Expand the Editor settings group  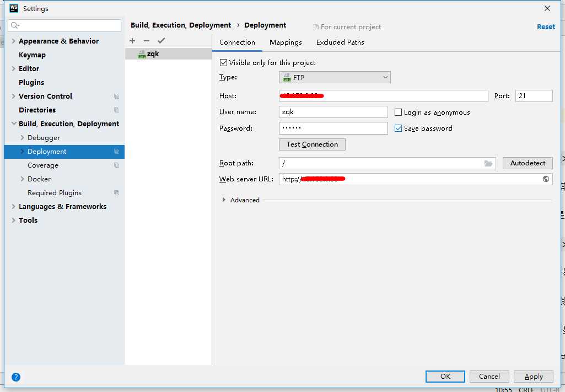[13, 68]
